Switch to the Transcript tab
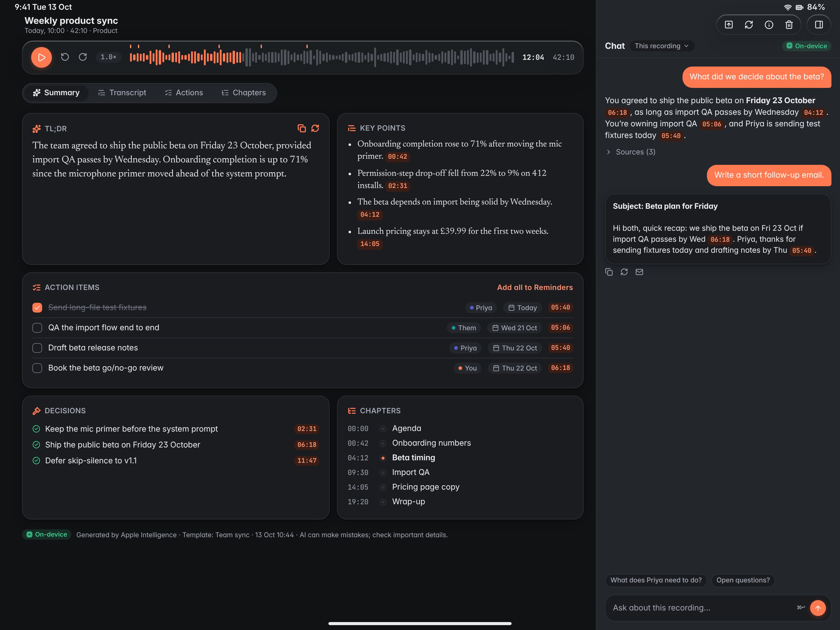The width and height of the screenshot is (840, 630). click(122, 93)
